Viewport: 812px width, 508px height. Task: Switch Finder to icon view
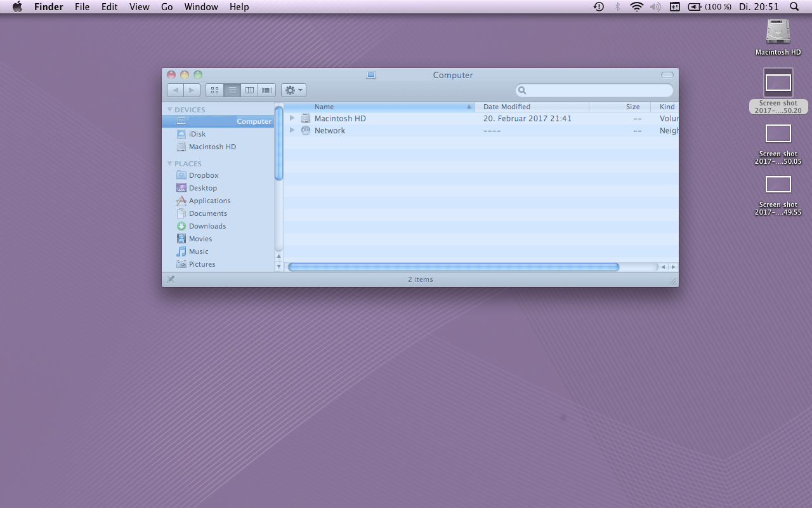tap(214, 90)
